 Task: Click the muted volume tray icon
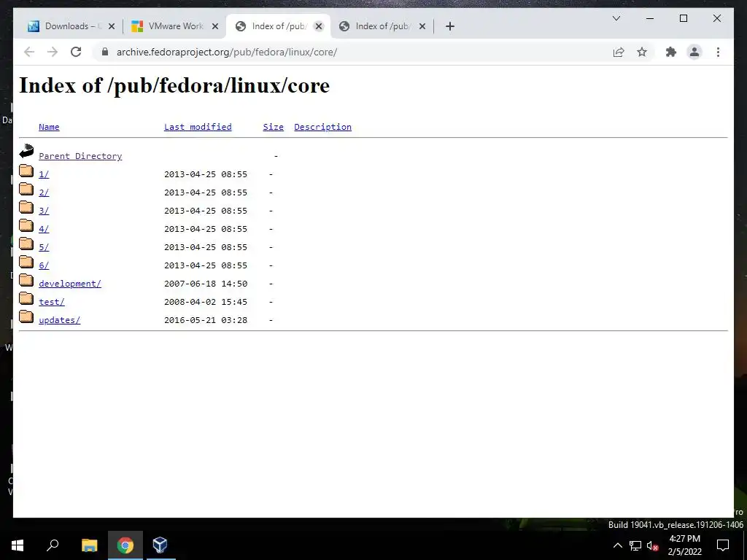652,545
